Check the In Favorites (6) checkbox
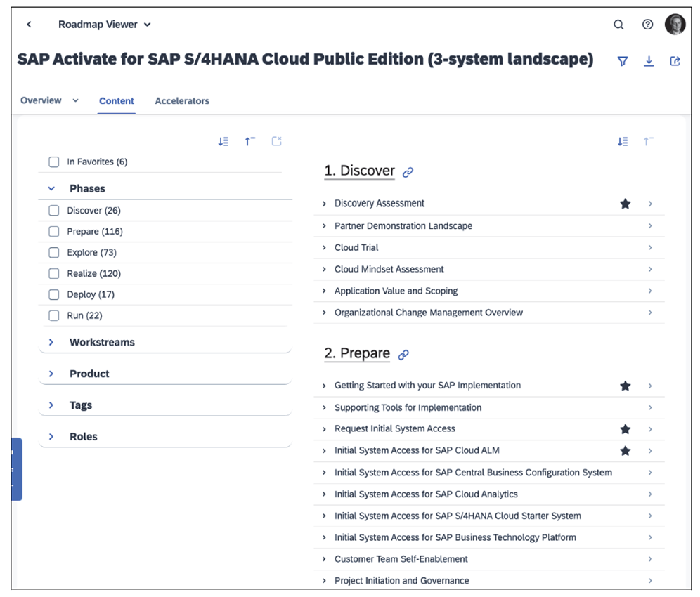700x597 pixels. [54, 162]
